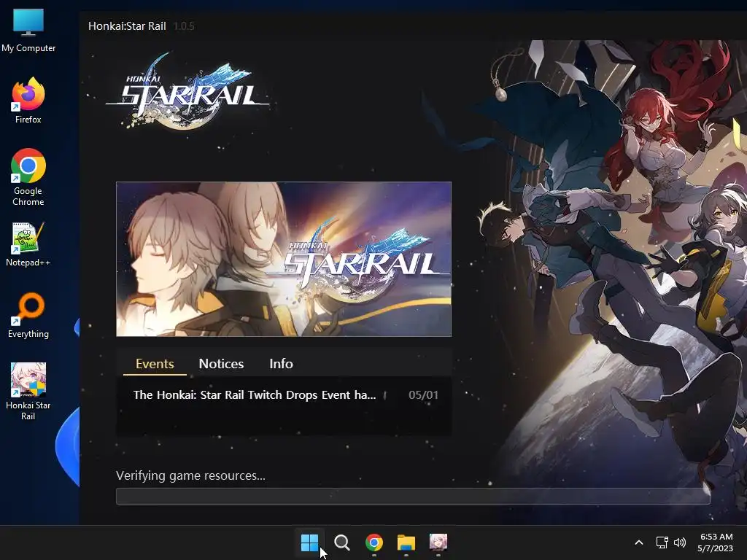The width and height of the screenshot is (747, 560).
Task: Open the Notepad++ desktop shortcut
Action: pos(28,244)
